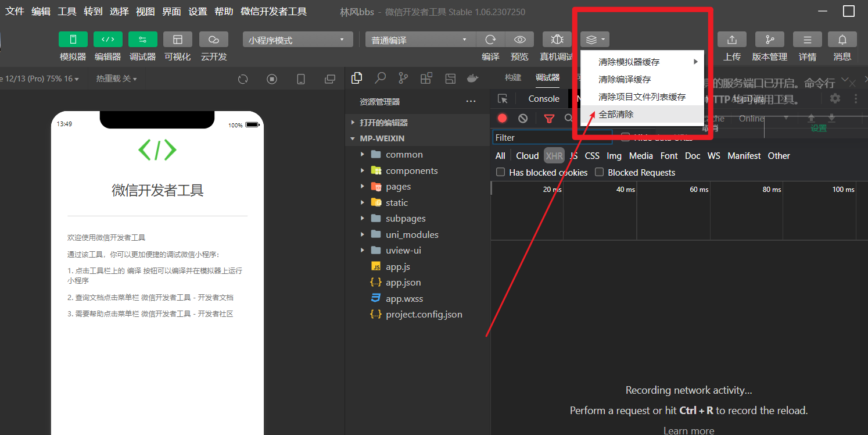Open the 可视化 visual layout button

click(x=178, y=39)
